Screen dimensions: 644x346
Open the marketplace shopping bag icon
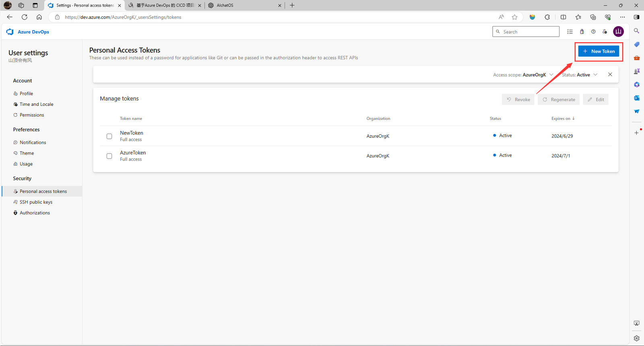point(582,32)
